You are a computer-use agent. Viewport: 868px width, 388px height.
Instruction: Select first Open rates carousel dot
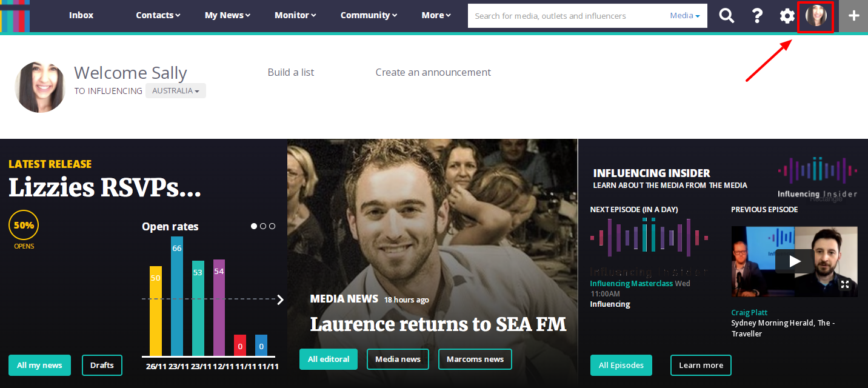click(x=254, y=226)
